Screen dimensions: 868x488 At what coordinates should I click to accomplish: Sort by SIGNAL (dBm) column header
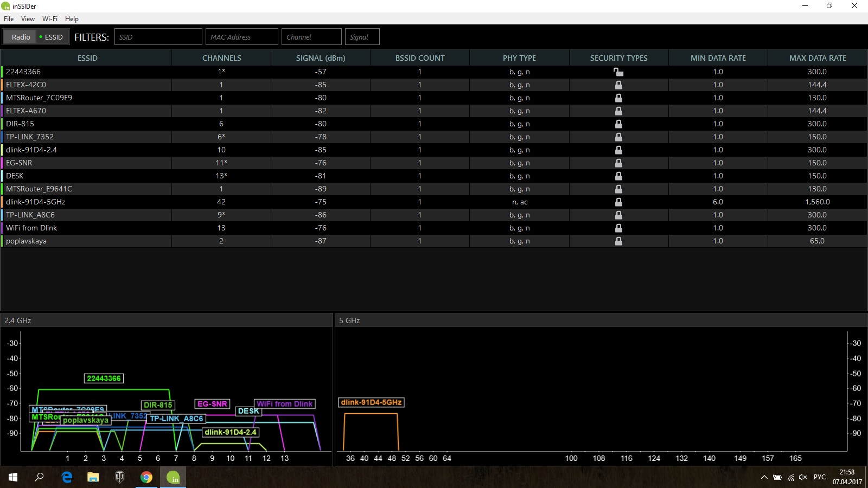point(321,58)
